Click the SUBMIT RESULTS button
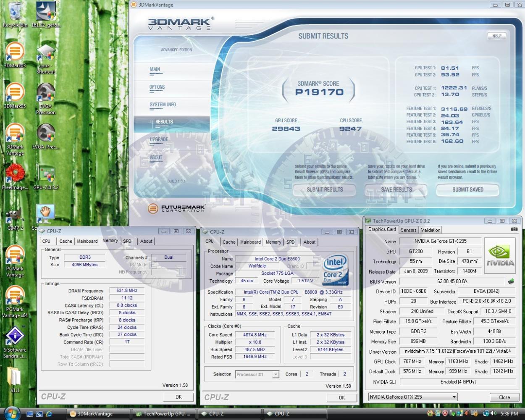Screen dimensions: 525x420 pyautogui.click(x=325, y=190)
